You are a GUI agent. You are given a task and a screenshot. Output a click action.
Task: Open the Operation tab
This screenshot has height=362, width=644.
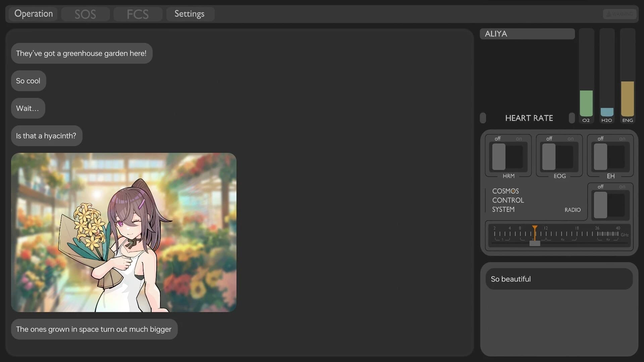point(33,14)
